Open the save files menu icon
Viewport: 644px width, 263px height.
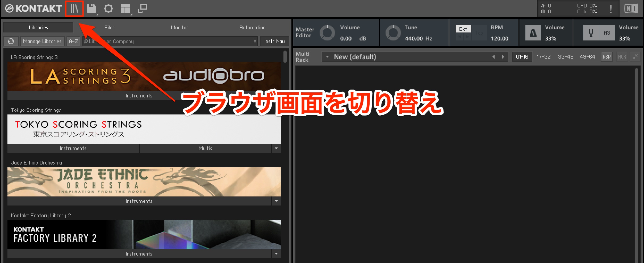(92, 9)
